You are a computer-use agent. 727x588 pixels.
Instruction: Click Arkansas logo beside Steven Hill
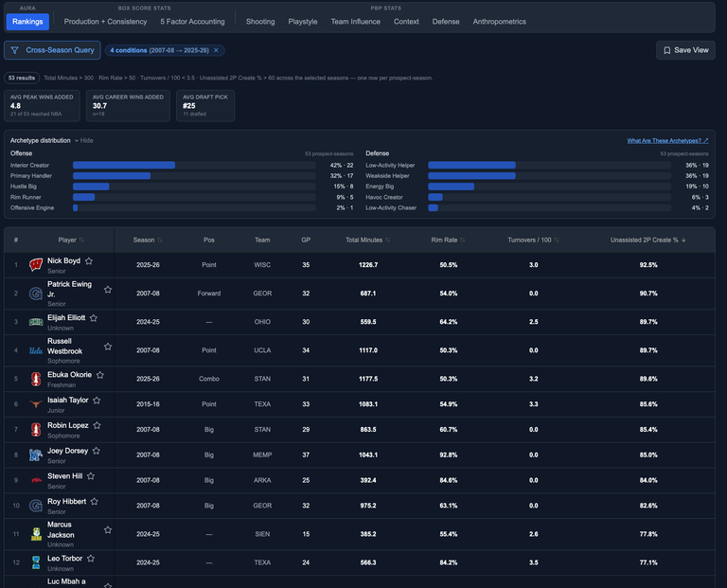(36, 480)
